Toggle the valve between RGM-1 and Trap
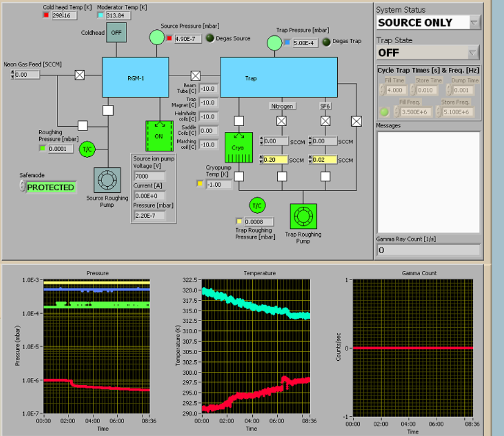 (x=195, y=76)
